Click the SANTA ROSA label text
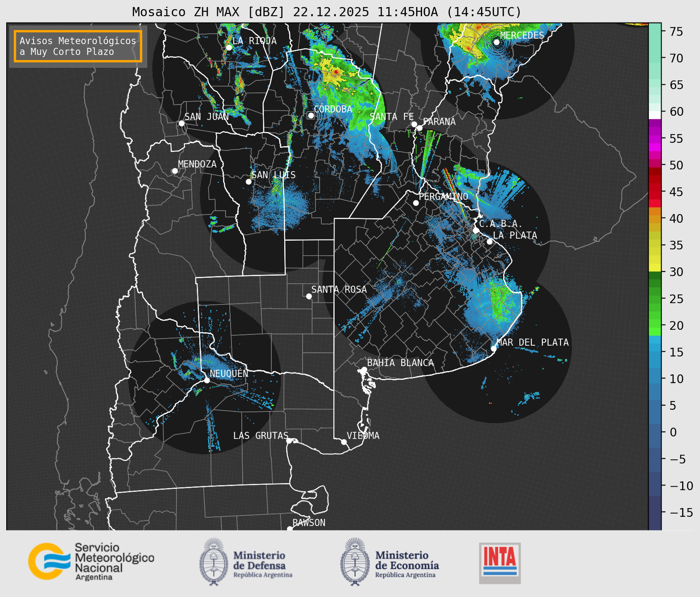Viewport: 700px width, 597px height. point(339,289)
